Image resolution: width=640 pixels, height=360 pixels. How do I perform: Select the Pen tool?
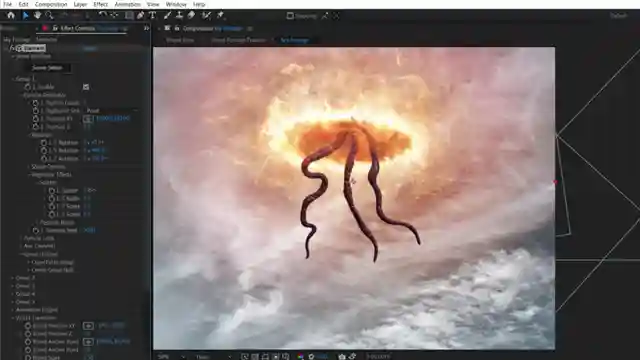coord(140,16)
